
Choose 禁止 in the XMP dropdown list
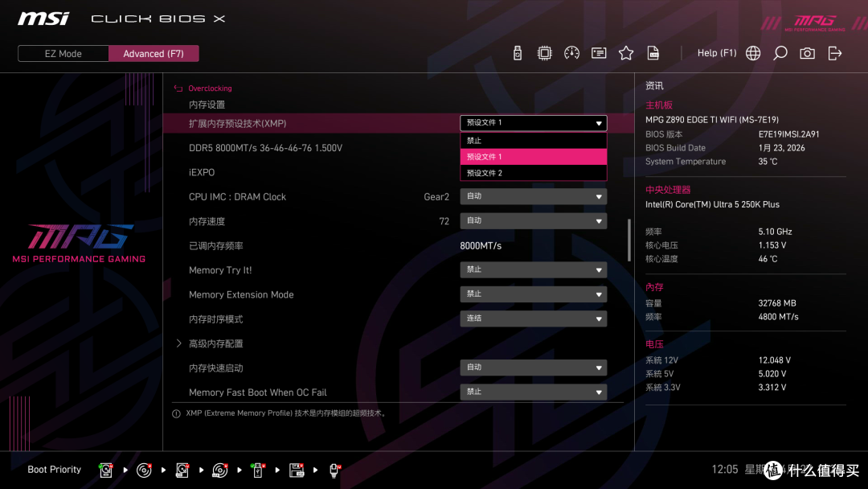(533, 141)
